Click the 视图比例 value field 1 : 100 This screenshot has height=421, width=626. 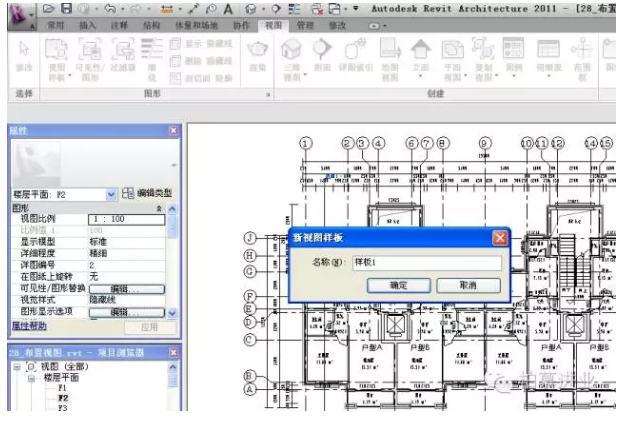(x=127, y=219)
